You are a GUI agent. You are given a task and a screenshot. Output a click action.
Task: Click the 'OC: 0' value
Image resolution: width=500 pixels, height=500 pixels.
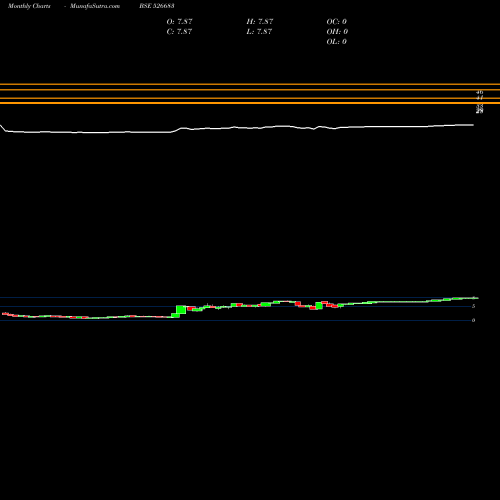click(x=336, y=21)
